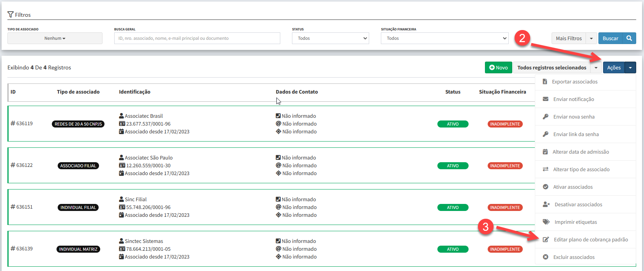This screenshot has width=644, height=271.
Task: Click the swap arrows icon for Alterar tipo
Action: 546,169
